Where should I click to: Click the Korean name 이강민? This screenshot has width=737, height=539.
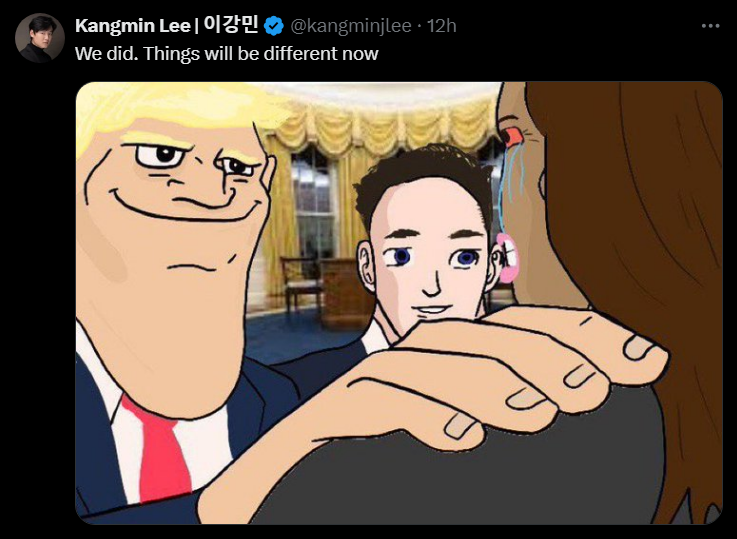pyautogui.click(x=231, y=25)
